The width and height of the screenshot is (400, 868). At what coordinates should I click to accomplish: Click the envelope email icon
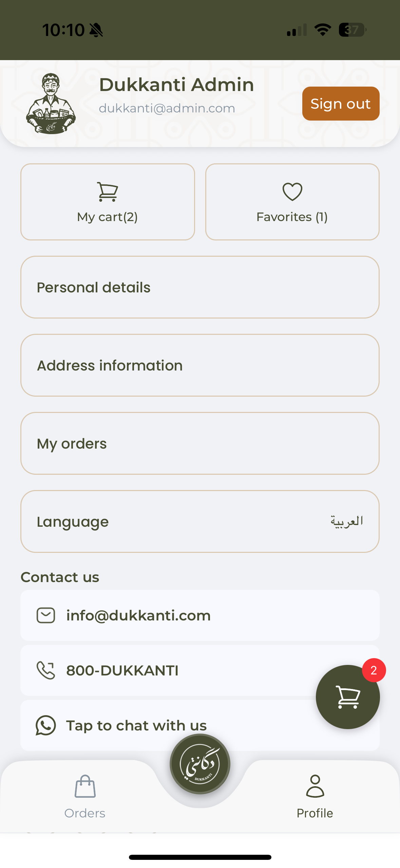pyautogui.click(x=46, y=615)
